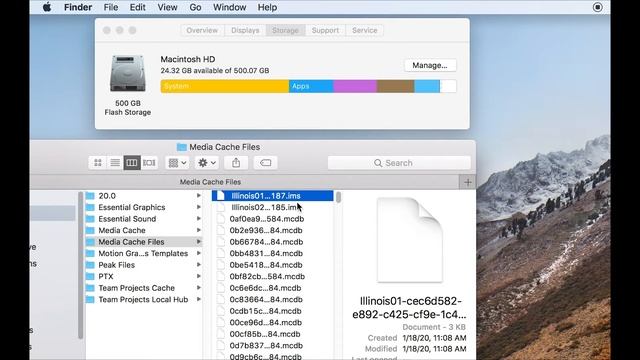Select file 0b66784...84.mcdb
The width and height of the screenshot is (640, 360).
point(273,242)
